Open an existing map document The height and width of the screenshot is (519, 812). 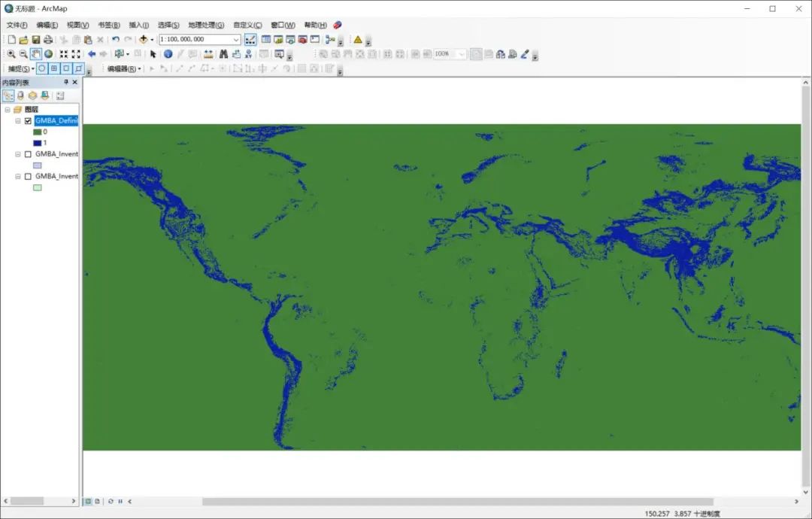point(23,39)
